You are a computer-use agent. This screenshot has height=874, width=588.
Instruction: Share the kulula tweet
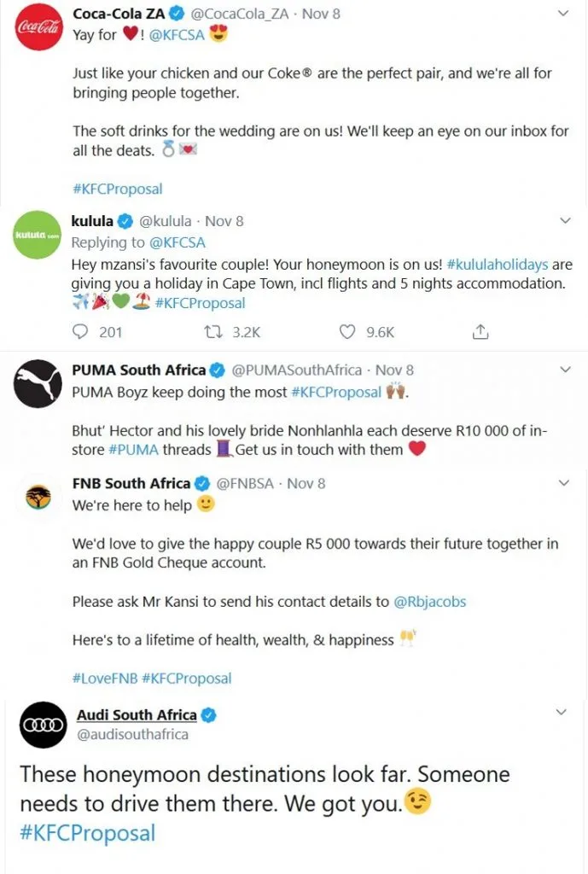coord(480,332)
